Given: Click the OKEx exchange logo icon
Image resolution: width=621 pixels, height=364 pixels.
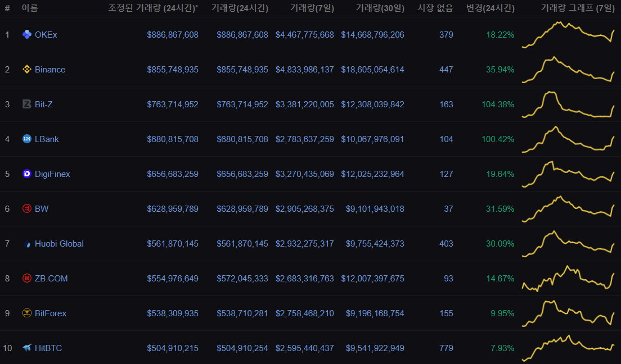Looking at the screenshot, I should tap(27, 34).
